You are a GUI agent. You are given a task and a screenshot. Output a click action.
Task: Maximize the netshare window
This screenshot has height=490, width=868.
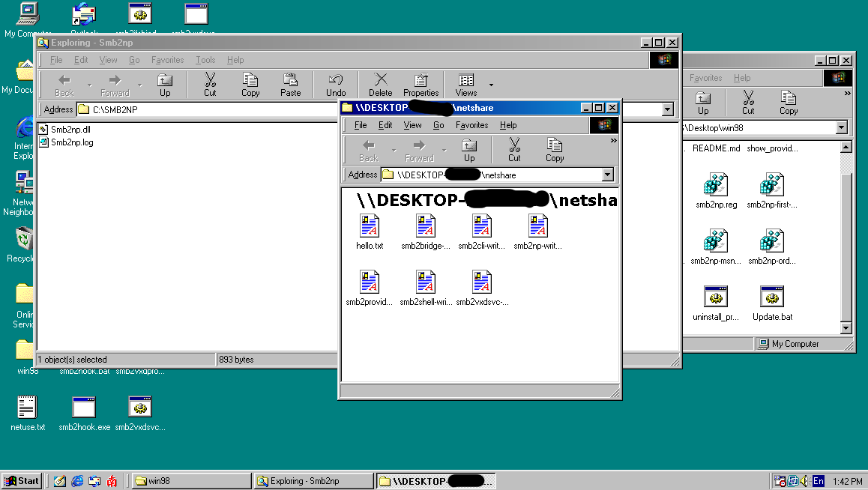pyautogui.click(x=598, y=107)
